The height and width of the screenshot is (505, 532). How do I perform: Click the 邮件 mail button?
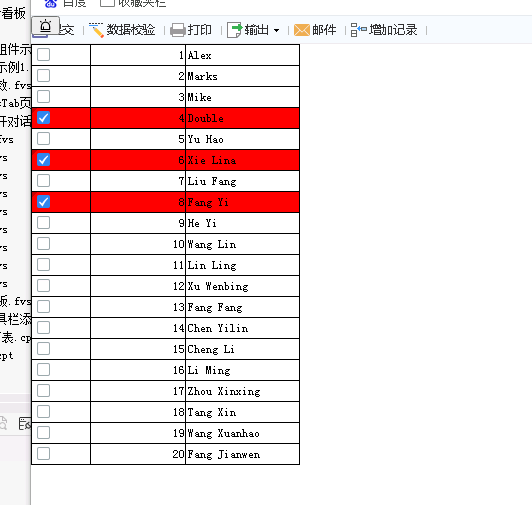[x=315, y=30]
